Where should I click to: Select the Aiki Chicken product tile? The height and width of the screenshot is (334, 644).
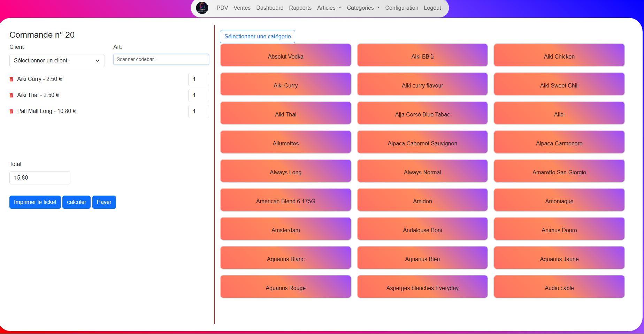[x=559, y=55]
